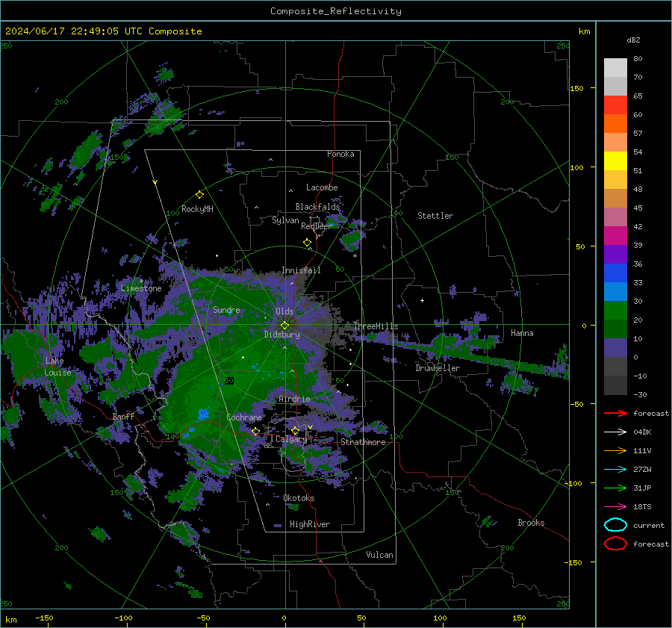Click the Lacombe city label
The width and height of the screenshot is (672, 628).
coord(322,187)
